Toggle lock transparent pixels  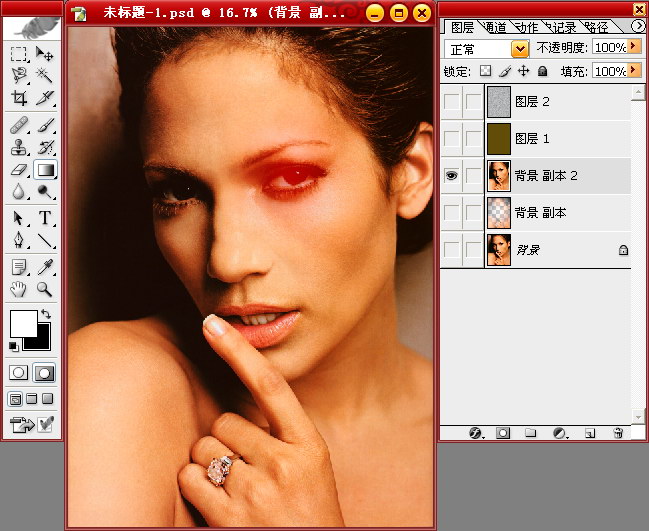486,71
